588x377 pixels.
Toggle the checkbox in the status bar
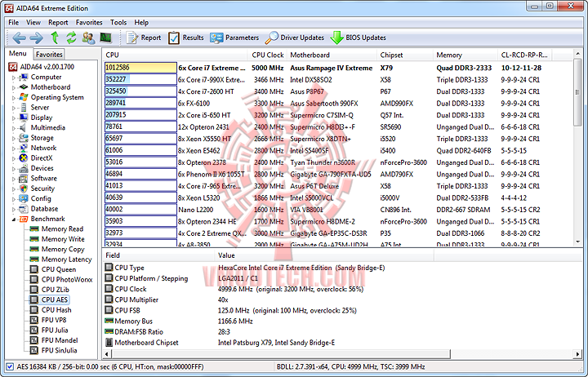(x=10, y=367)
